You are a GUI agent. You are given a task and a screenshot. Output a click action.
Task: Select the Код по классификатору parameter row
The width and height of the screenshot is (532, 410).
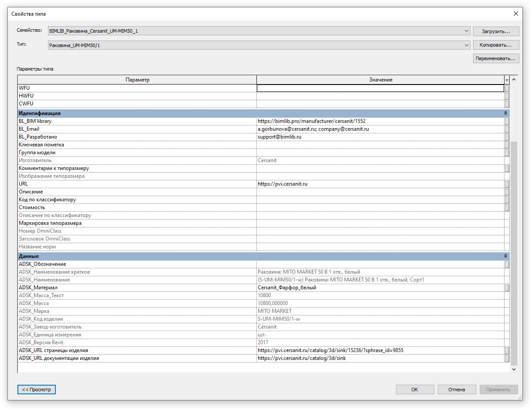tap(137, 200)
